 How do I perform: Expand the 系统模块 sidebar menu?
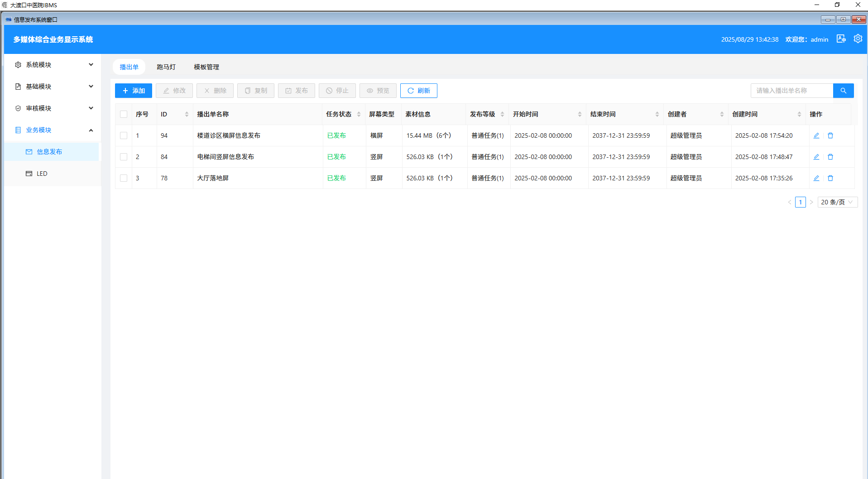(53, 65)
